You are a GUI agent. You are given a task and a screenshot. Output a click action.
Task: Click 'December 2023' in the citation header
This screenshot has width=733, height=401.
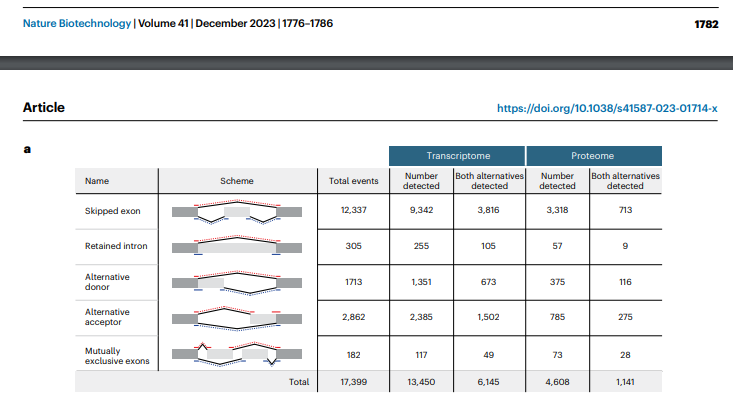(x=235, y=23)
